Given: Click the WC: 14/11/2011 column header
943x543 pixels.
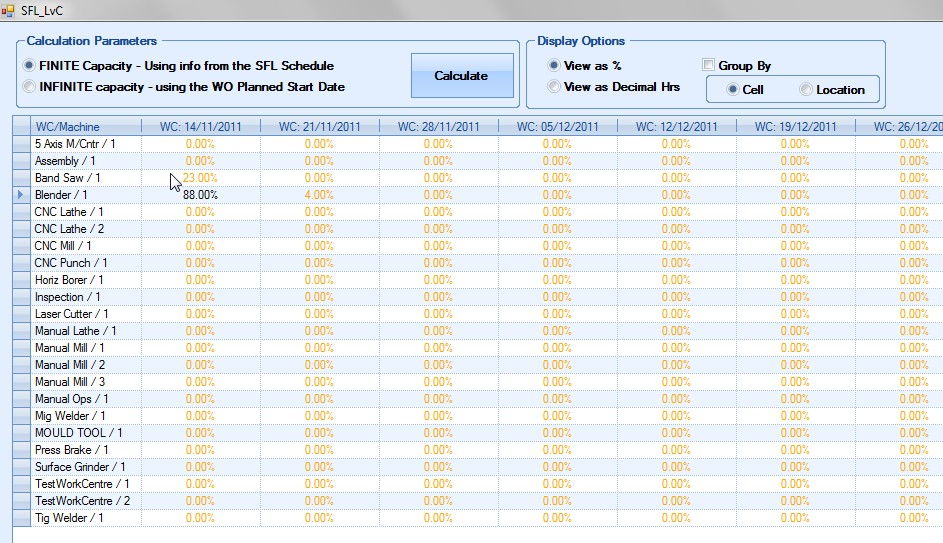Looking at the screenshot, I should 199,127.
